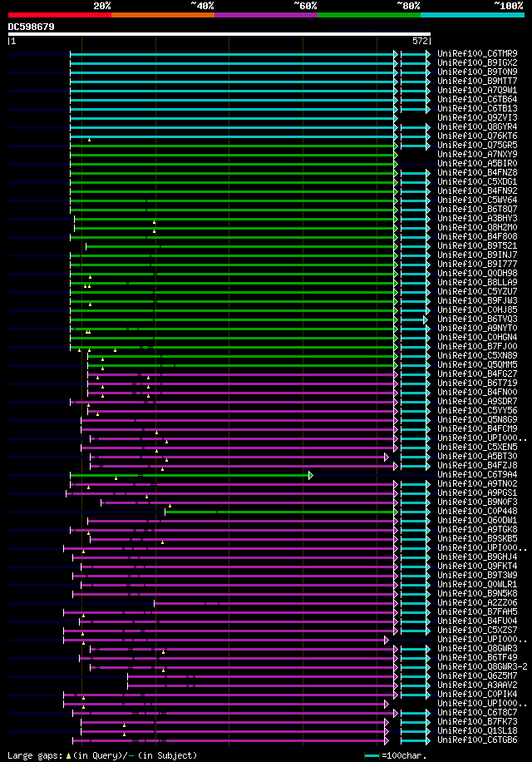
Task: Select the query name DC598679
Action: [x=31, y=27]
